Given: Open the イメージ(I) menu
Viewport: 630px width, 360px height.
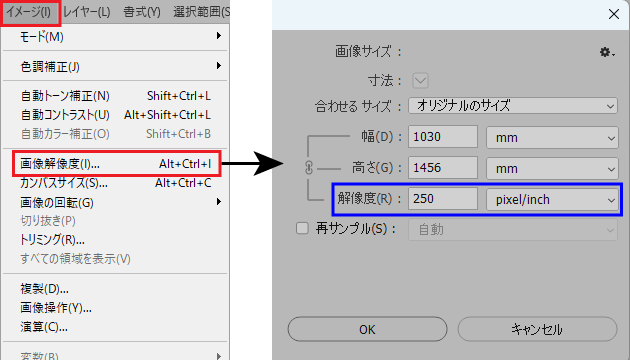Looking at the screenshot, I should pyautogui.click(x=29, y=12).
